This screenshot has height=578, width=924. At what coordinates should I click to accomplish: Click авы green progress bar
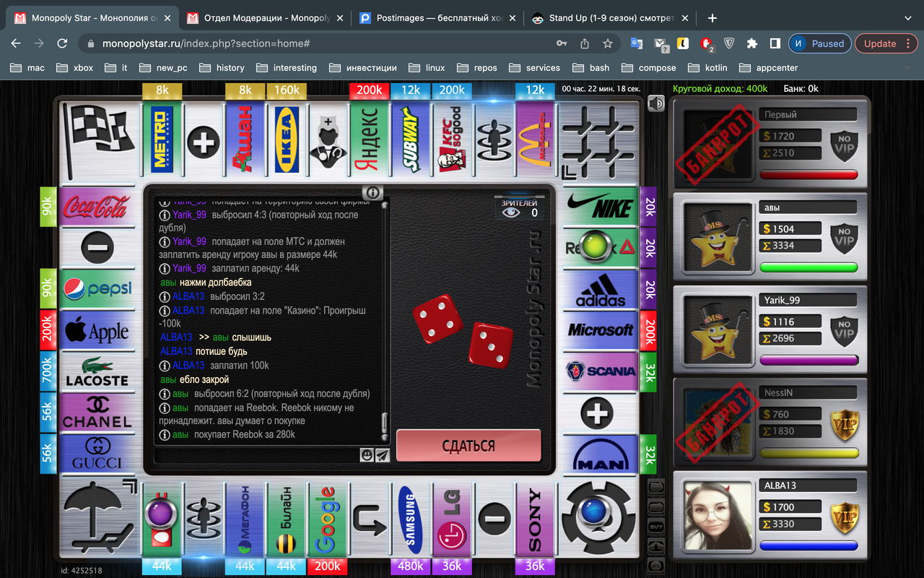[808, 267]
